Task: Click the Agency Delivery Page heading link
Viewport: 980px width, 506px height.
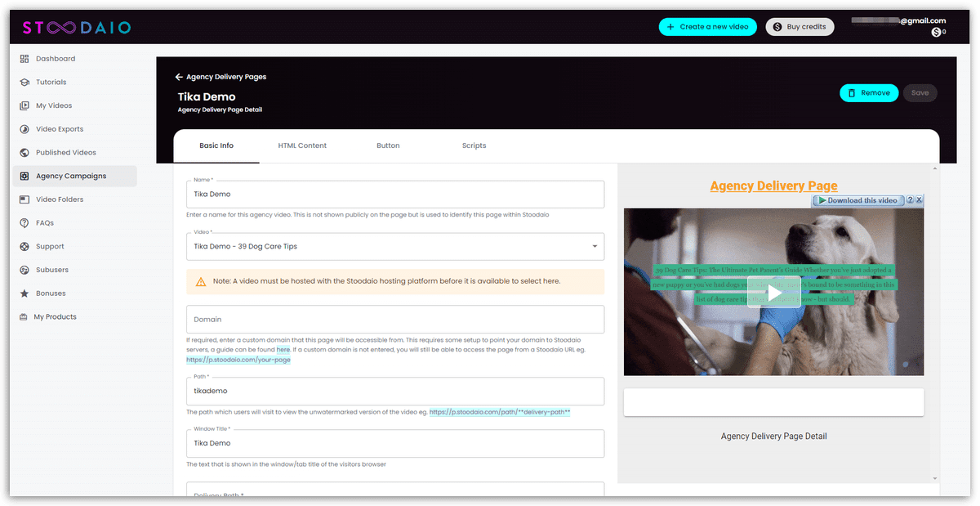Action: click(773, 186)
